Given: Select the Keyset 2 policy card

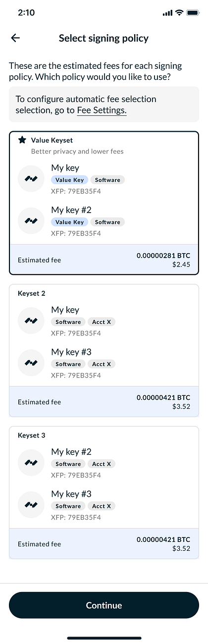Looking at the screenshot, I should [104, 350].
